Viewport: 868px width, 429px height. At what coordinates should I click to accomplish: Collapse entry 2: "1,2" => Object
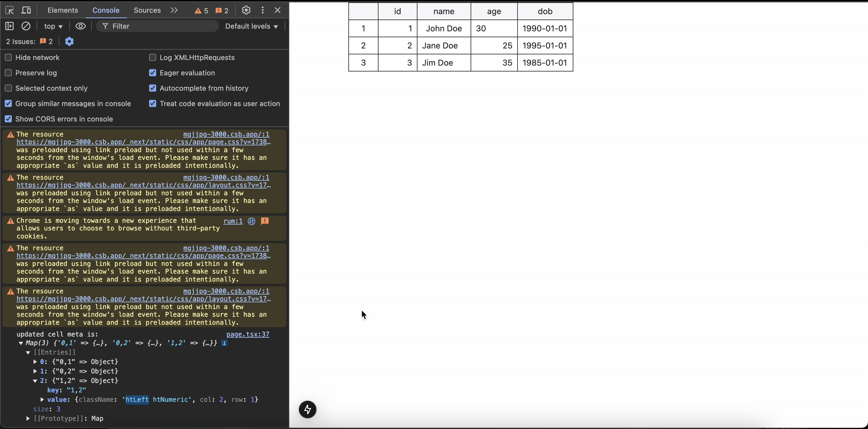[x=35, y=381]
